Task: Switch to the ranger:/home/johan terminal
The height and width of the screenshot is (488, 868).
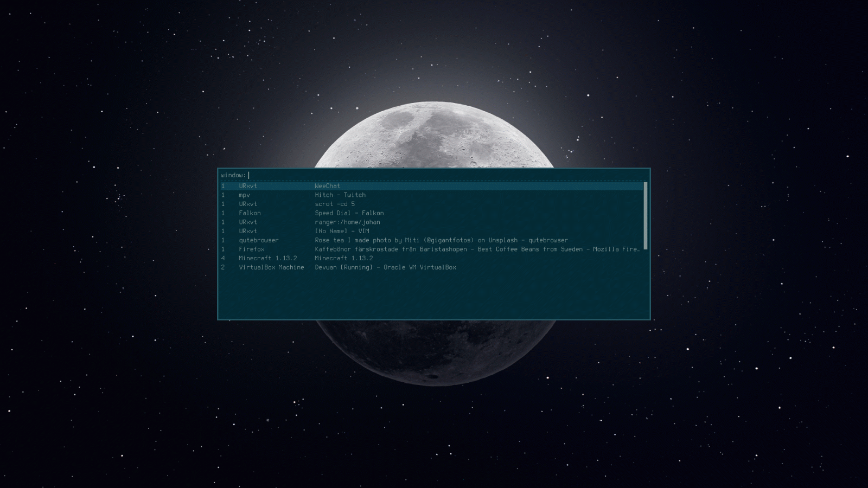Action: [x=347, y=222]
